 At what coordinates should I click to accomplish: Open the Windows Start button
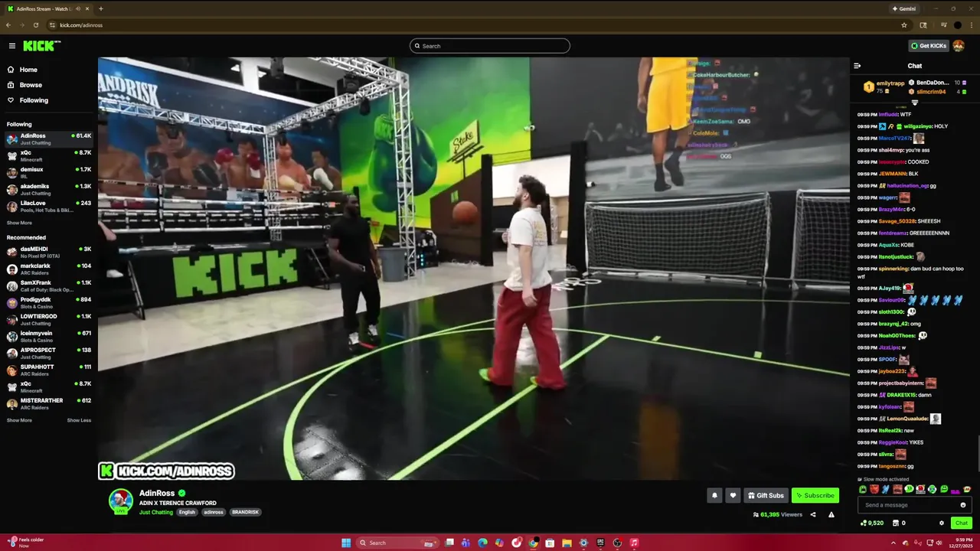click(x=346, y=543)
